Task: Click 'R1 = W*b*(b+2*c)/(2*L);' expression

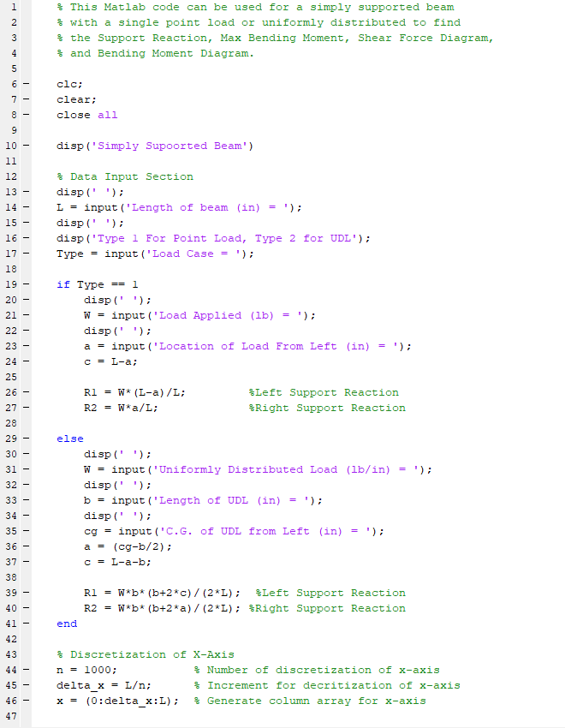Action: pos(163,593)
